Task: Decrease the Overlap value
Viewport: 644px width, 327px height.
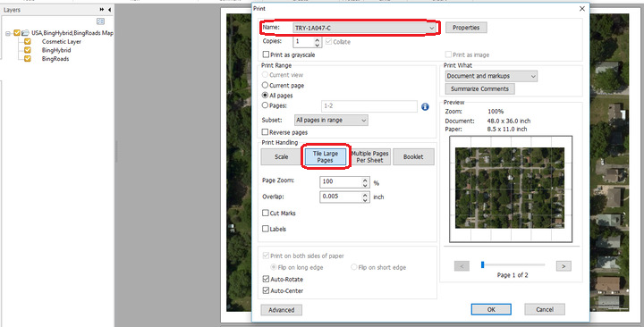Action: pos(366,199)
